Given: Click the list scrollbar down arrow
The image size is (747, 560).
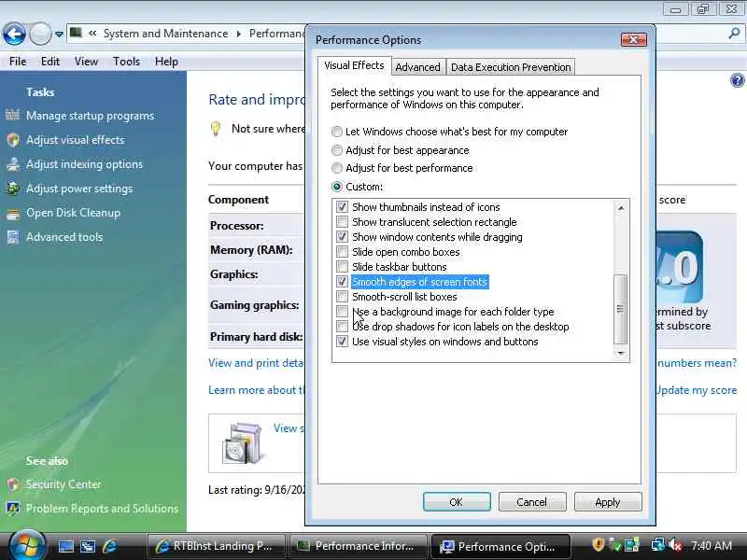Looking at the screenshot, I should pos(621,353).
